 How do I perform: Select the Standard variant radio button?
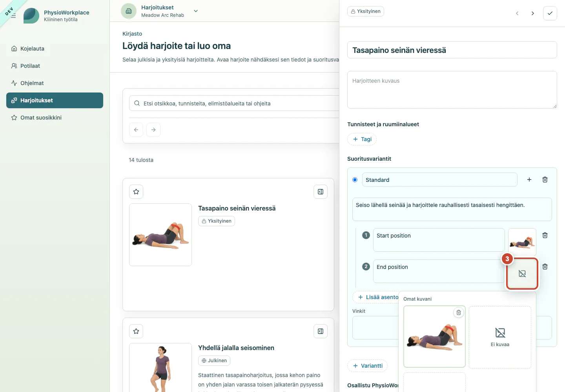tap(355, 180)
